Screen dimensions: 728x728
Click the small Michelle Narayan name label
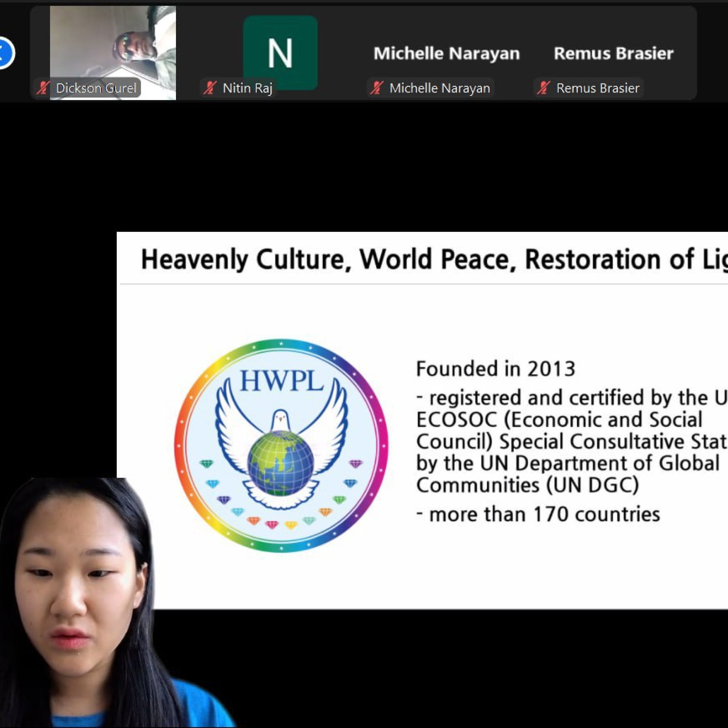439,88
